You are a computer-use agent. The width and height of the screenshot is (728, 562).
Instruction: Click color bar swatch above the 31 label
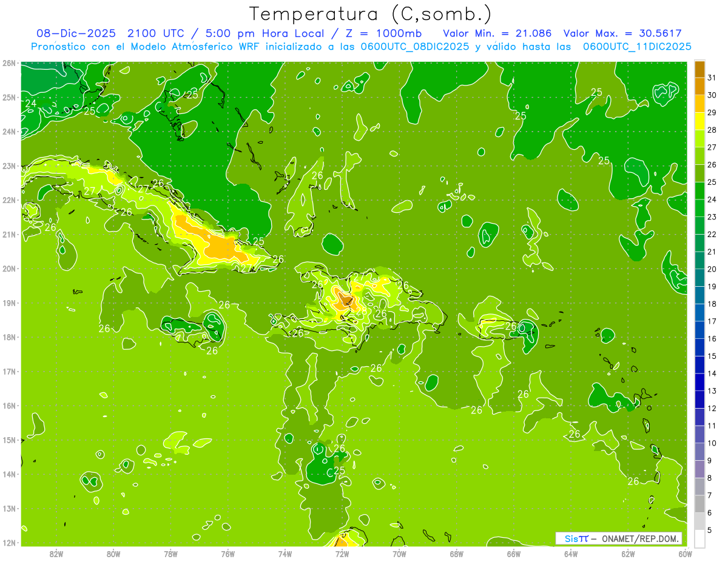pos(700,69)
